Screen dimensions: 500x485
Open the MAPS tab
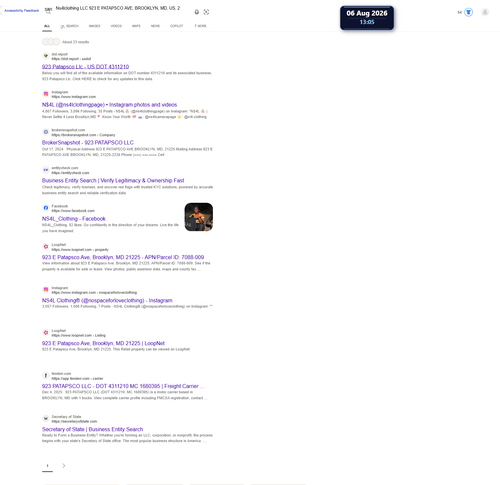[x=136, y=26]
